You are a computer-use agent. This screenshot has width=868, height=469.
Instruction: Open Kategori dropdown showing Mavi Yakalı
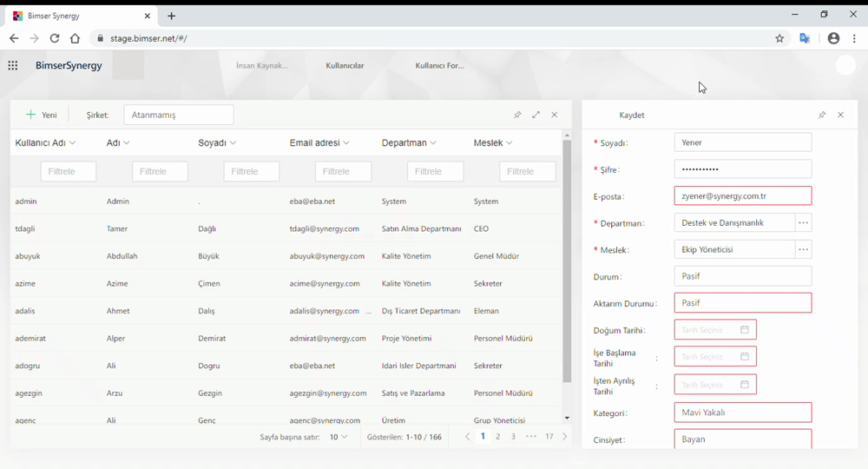(742, 413)
